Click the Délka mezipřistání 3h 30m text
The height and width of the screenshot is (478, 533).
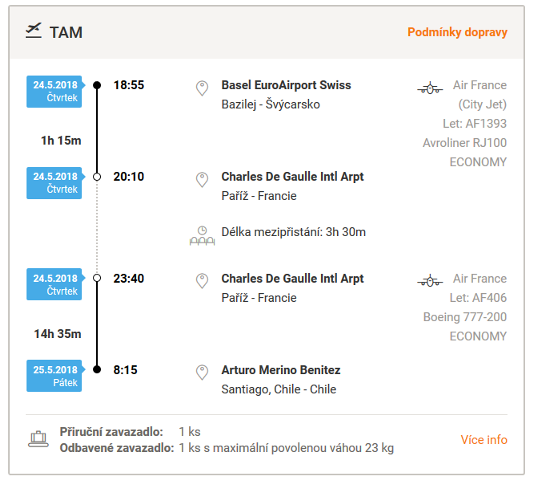[294, 232]
